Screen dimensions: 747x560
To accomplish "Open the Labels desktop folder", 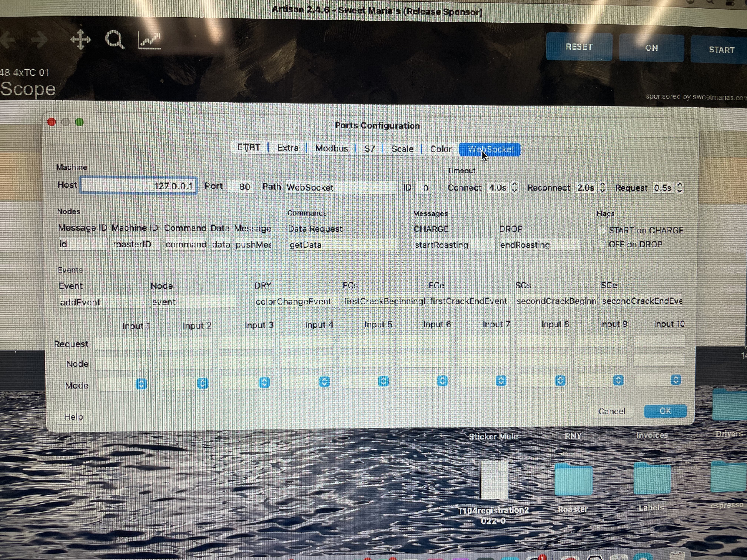I will (x=652, y=479).
